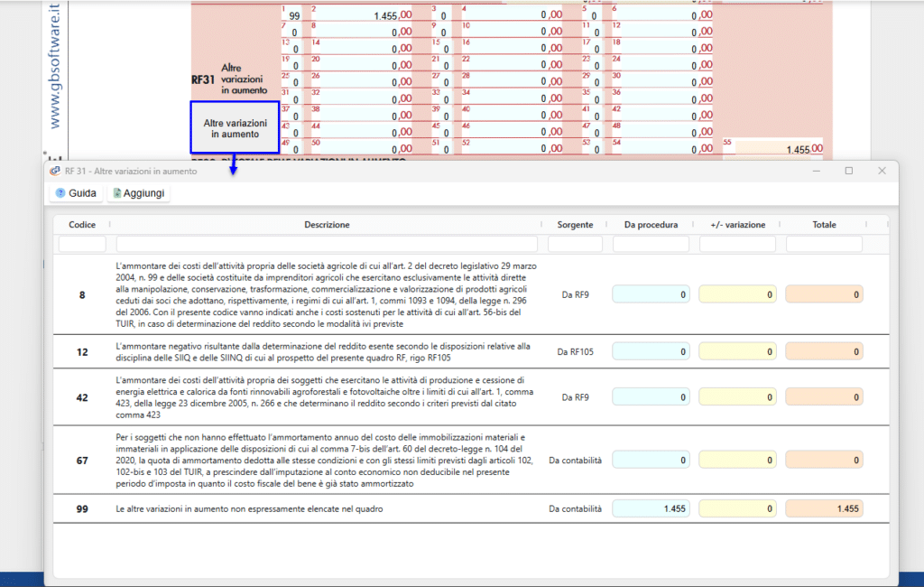
Task: Edit +/- variazione field for code 67
Action: 737,460
